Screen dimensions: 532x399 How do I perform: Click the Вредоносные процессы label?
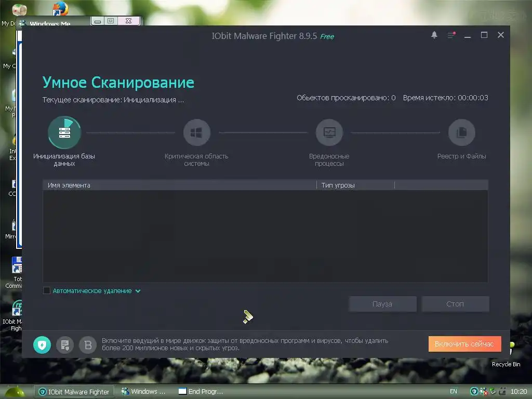click(x=329, y=160)
